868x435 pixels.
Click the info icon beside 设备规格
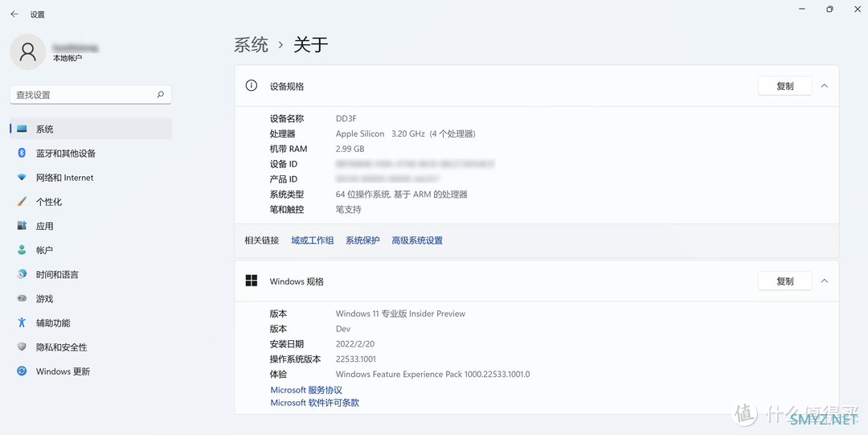252,85
